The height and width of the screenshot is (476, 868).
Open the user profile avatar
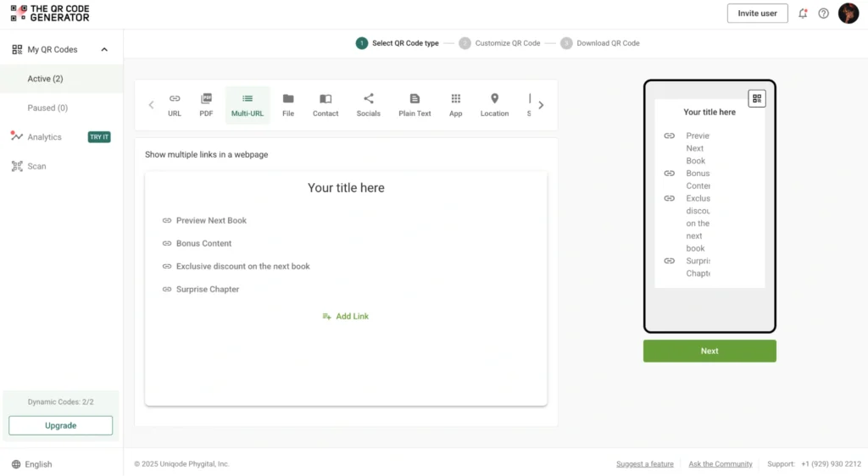pyautogui.click(x=848, y=14)
